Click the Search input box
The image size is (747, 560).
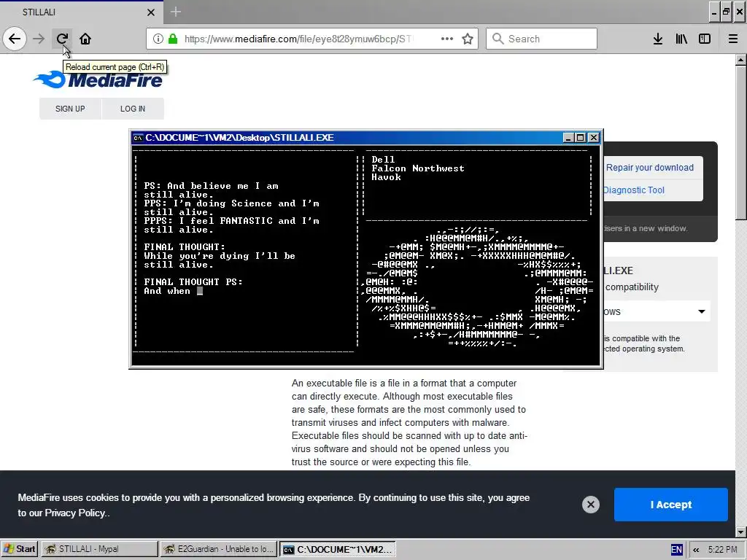click(x=541, y=39)
